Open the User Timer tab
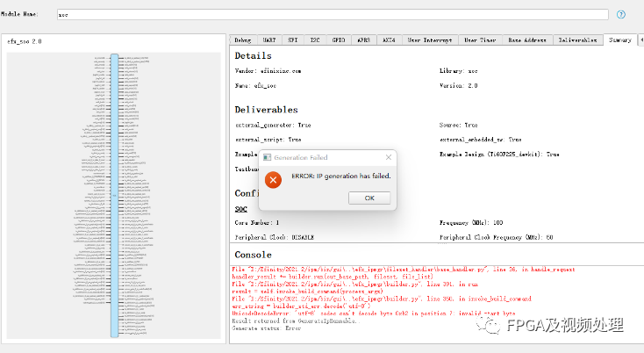The width and height of the screenshot is (644, 353). pos(480,40)
